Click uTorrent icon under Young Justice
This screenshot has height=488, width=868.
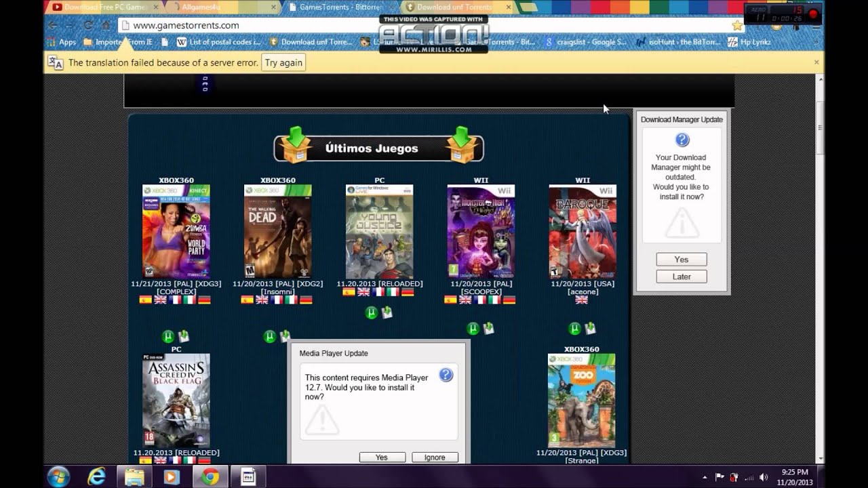pos(371,312)
